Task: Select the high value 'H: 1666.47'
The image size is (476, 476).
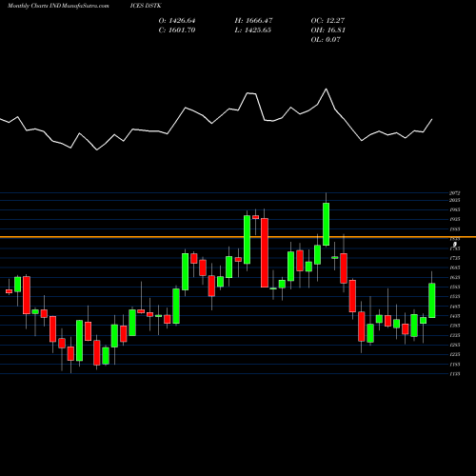Action: [253, 21]
